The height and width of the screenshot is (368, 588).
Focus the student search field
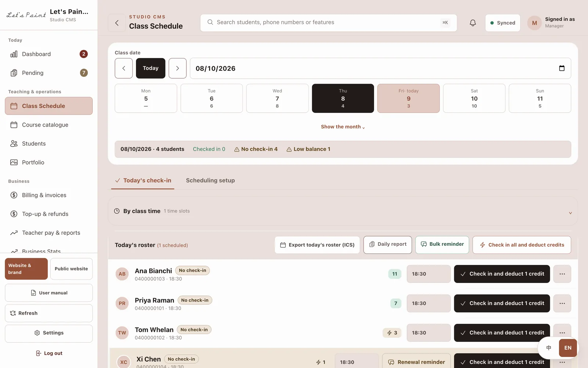(329, 23)
